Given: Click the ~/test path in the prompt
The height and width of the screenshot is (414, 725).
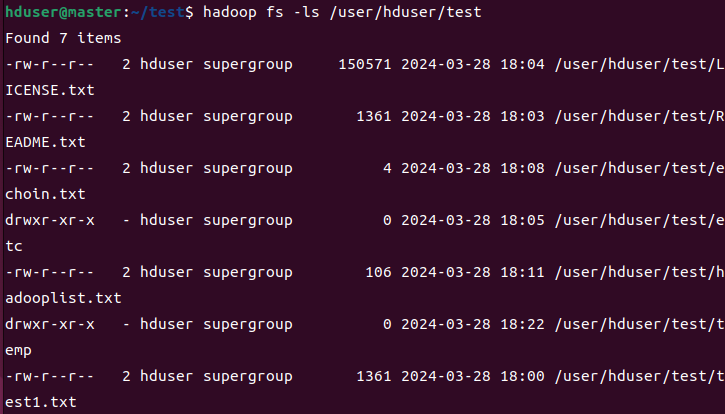Looking at the screenshot, I should click(158, 12).
